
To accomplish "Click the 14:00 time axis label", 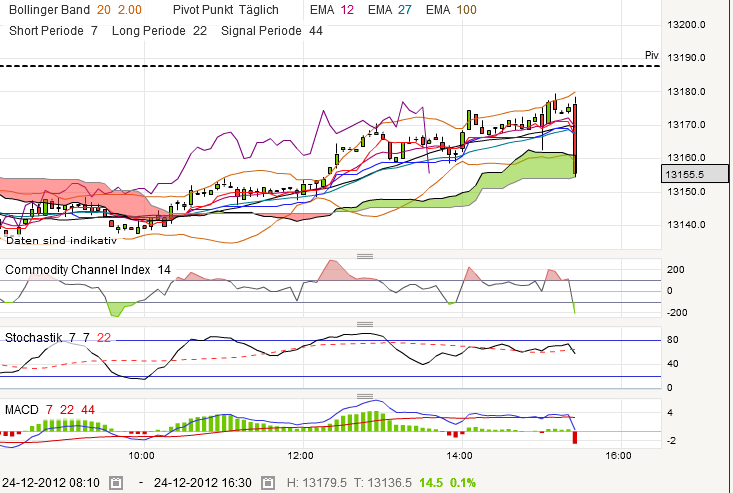I will click(459, 456).
